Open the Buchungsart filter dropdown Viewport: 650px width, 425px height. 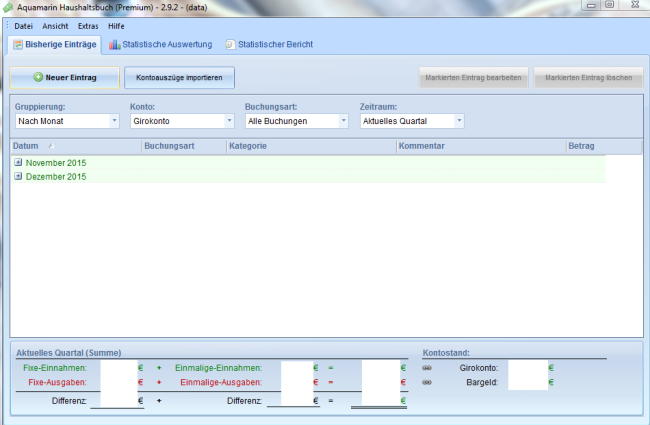point(344,121)
